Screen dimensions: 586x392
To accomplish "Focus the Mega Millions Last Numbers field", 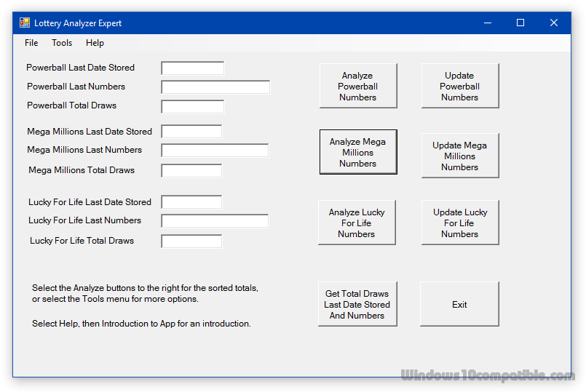I will [215, 151].
